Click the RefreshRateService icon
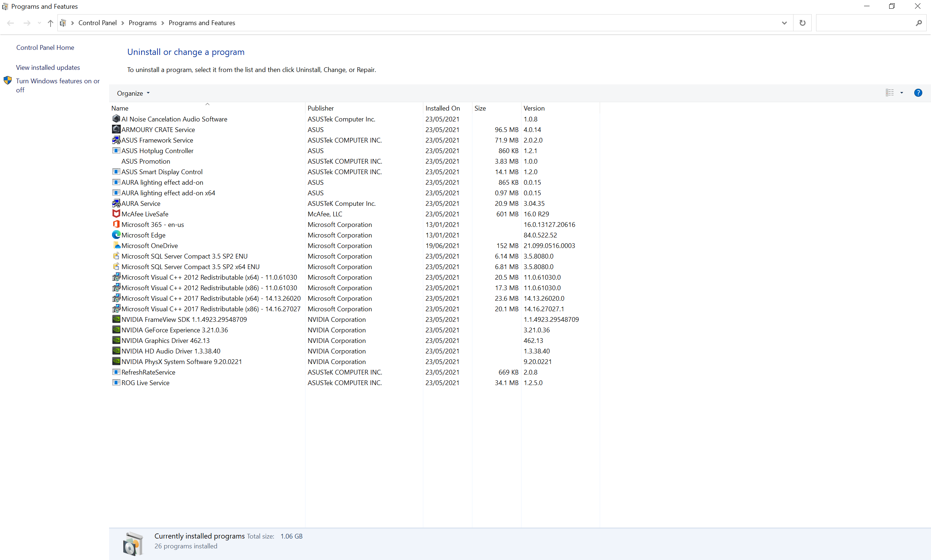 [x=116, y=372]
